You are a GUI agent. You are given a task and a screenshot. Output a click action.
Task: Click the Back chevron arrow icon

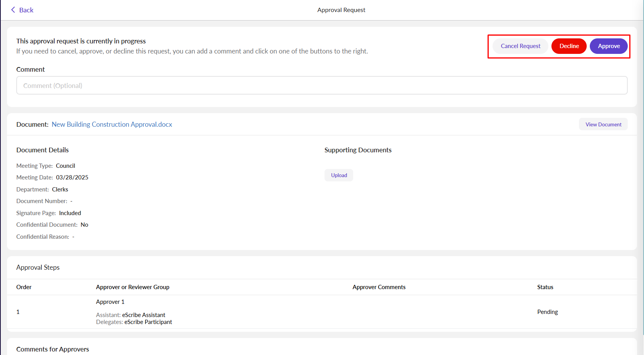coord(13,10)
